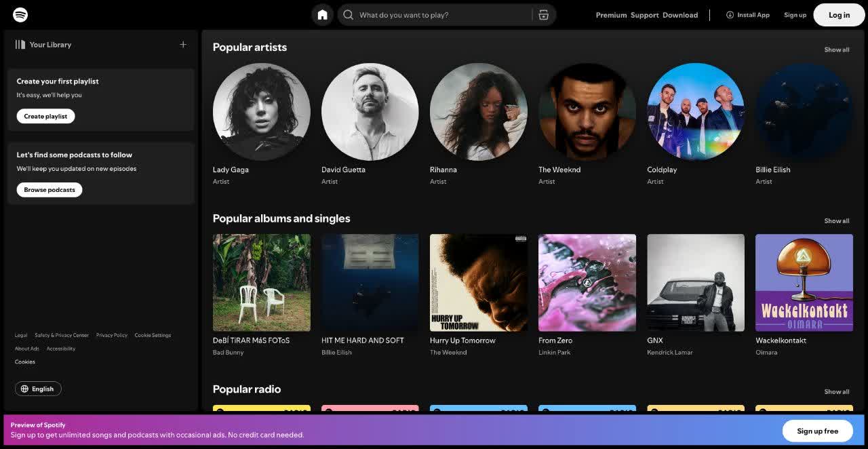Expand Popular radio with Show all
The image size is (868, 449).
click(x=836, y=391)
